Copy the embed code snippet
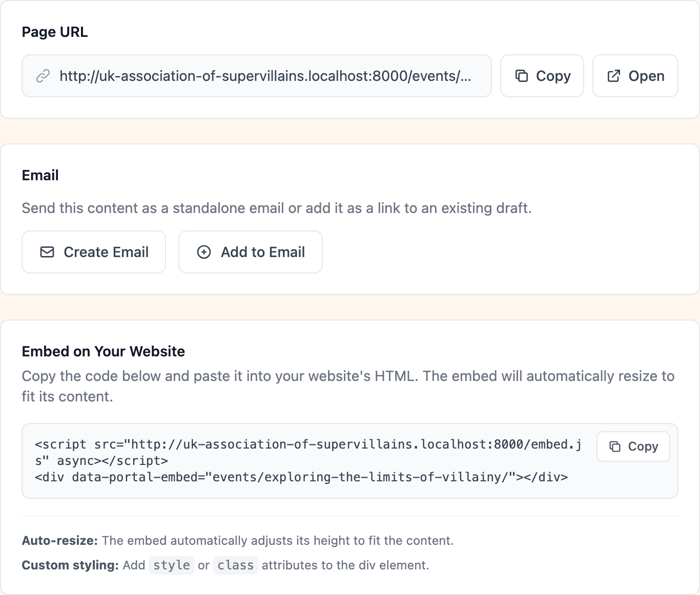The image size is (700, 595). click(x=633, y=447)
